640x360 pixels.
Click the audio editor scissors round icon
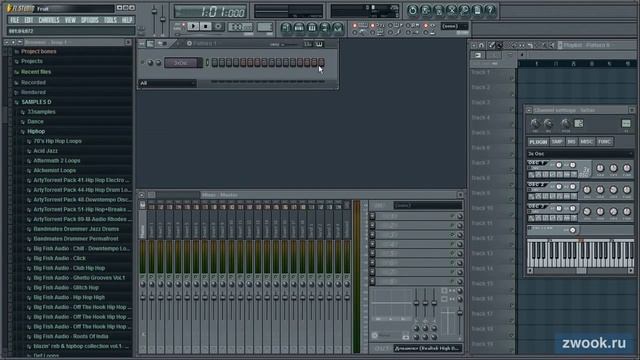(x=451, y=10)
